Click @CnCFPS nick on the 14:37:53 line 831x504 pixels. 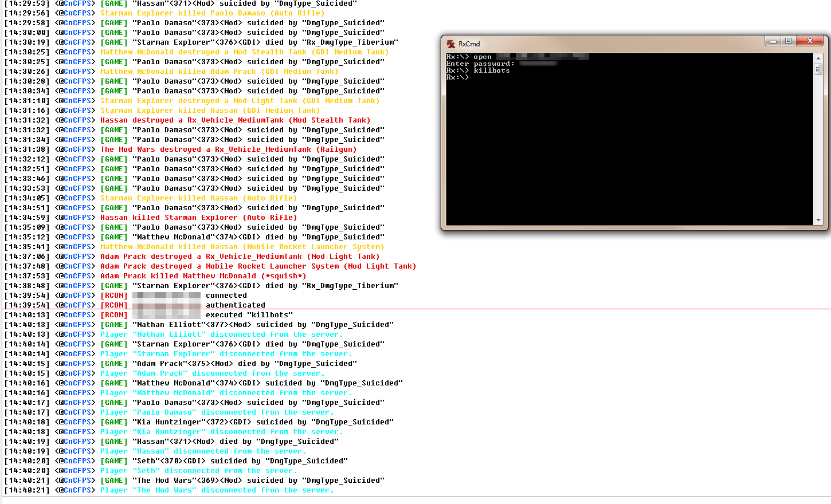click(75, 276)
